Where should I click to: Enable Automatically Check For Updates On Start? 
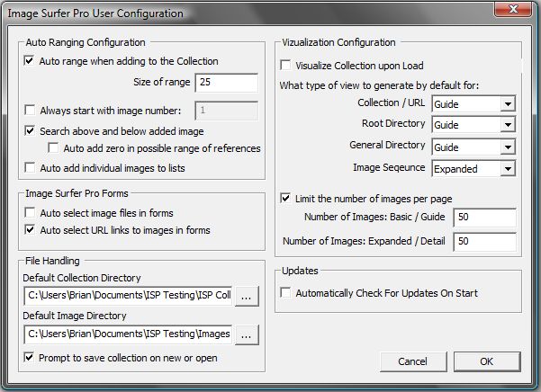tap(285, 293)
